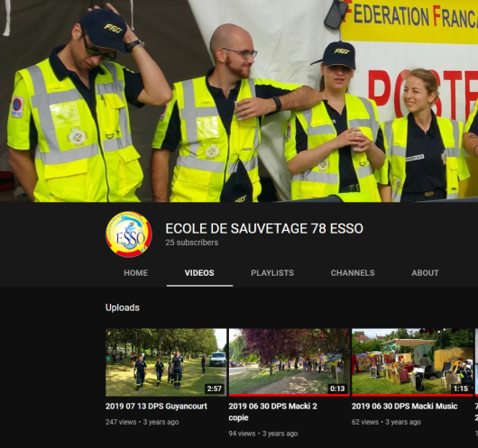Open the DPS Macki Music video thumbnail
This screenshot has height=448, width=478.
pyautogui.click(x=412, y=362)
